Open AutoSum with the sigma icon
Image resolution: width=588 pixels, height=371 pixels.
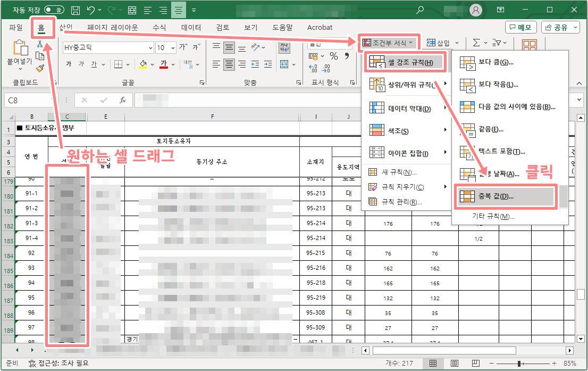(x=476, y=42)
